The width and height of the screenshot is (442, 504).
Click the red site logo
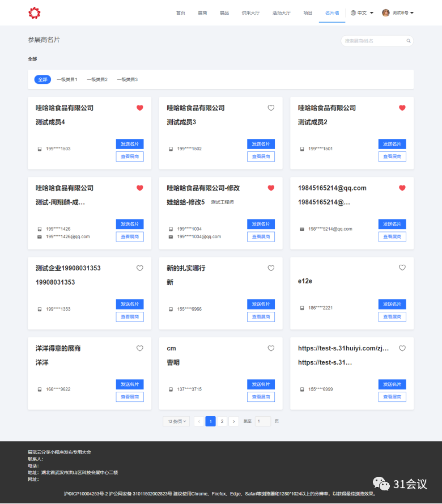(35, 13)
